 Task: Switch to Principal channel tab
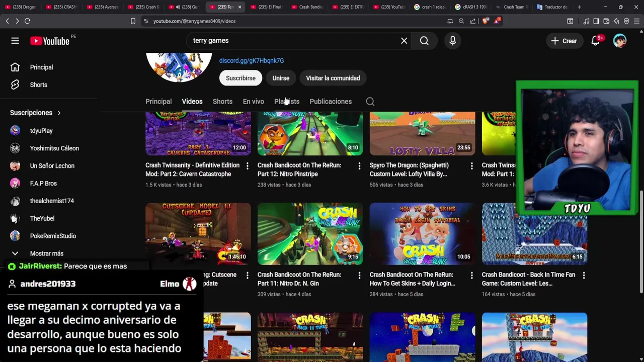pos(158,102)
